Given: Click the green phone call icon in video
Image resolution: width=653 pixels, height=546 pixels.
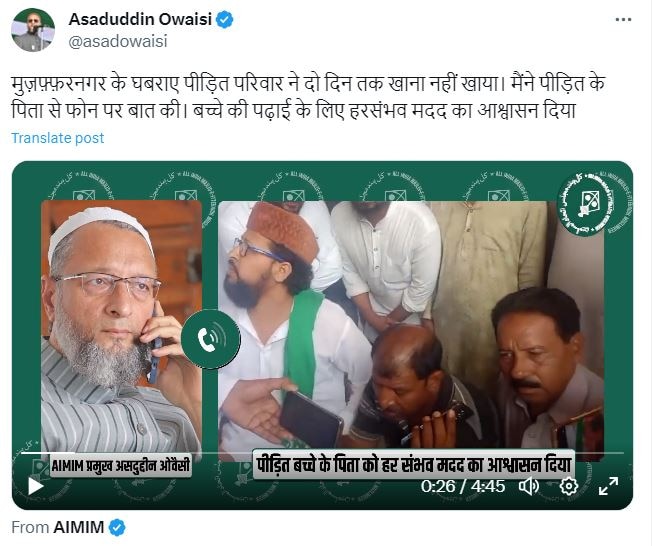Looking at the screenshot, I should [x=210, y=339].
